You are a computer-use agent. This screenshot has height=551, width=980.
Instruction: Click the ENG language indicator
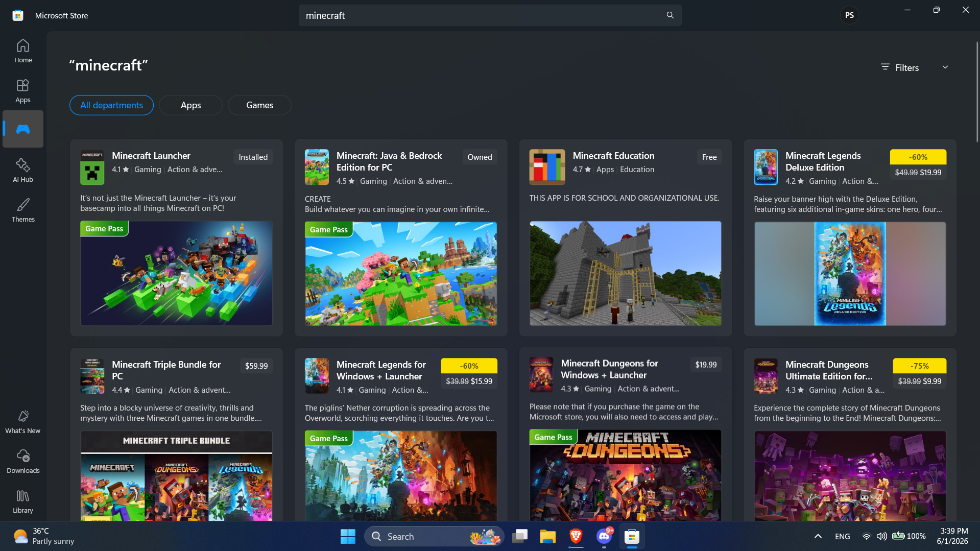(x=843, y=536)
